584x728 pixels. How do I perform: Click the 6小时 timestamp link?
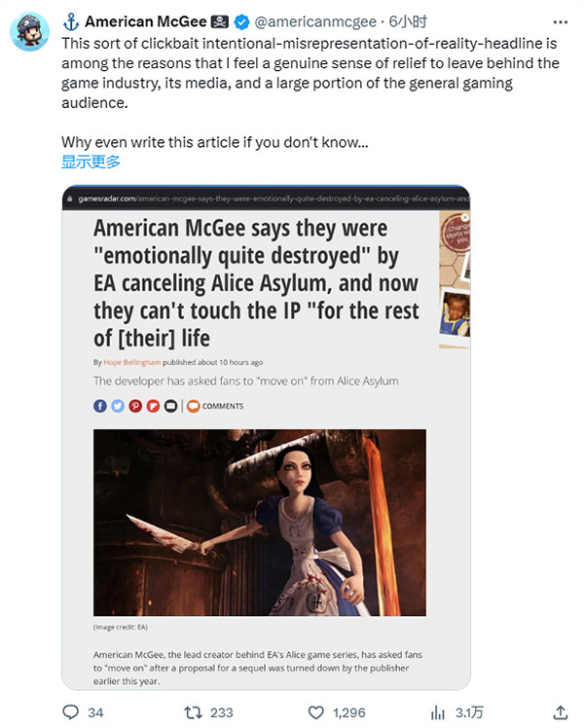click(407, 21)
